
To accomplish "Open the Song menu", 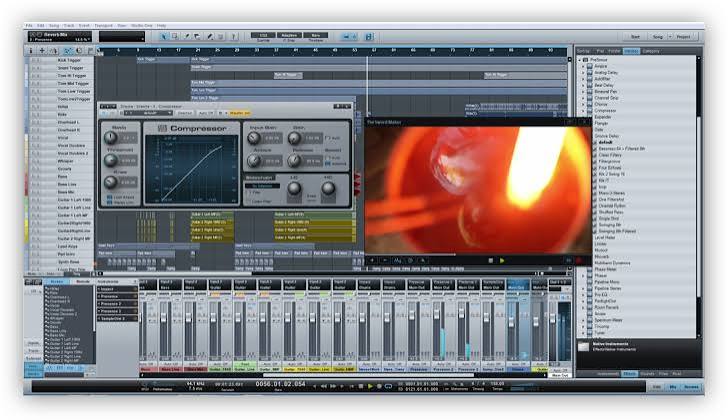I will (54, 26).
